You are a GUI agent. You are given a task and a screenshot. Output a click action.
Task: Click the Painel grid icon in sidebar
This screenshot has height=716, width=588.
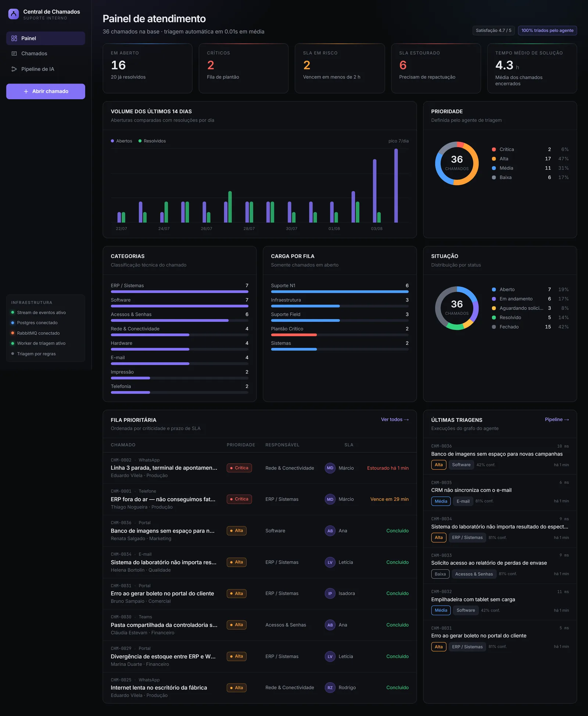[x=14, y=38]
